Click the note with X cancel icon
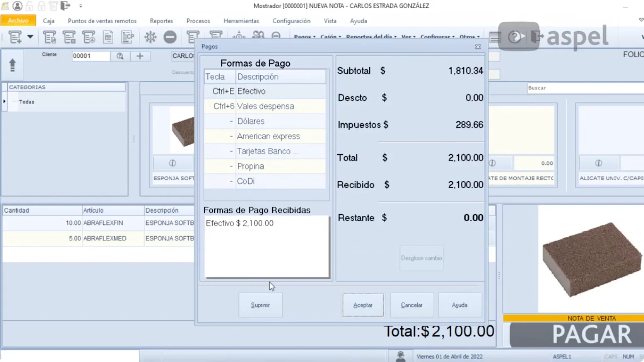 69,37
